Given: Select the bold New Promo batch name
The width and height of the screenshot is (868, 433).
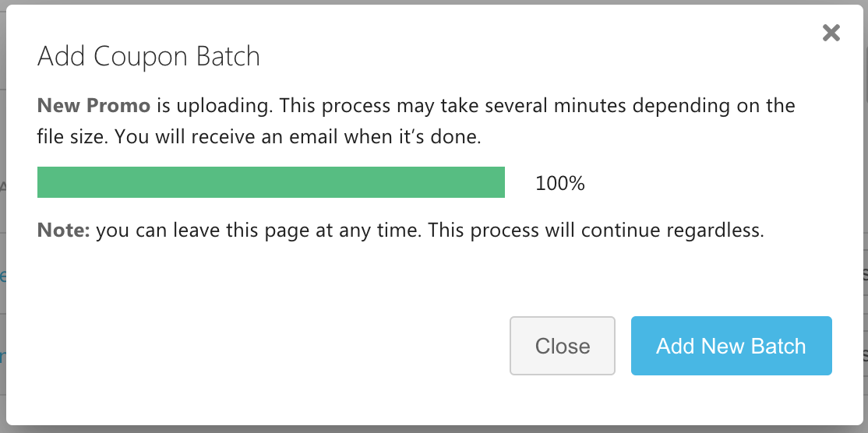Looking at the screenshot, I should point(94,105).
